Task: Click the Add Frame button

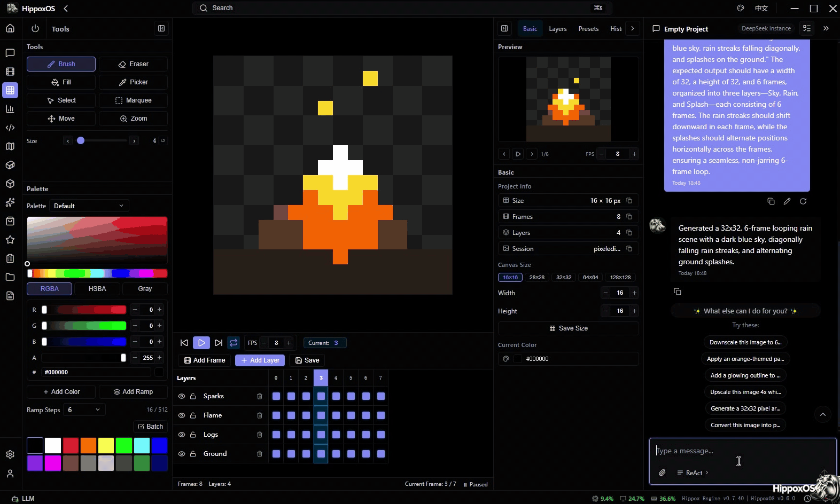Action: (x=205, y=360)
